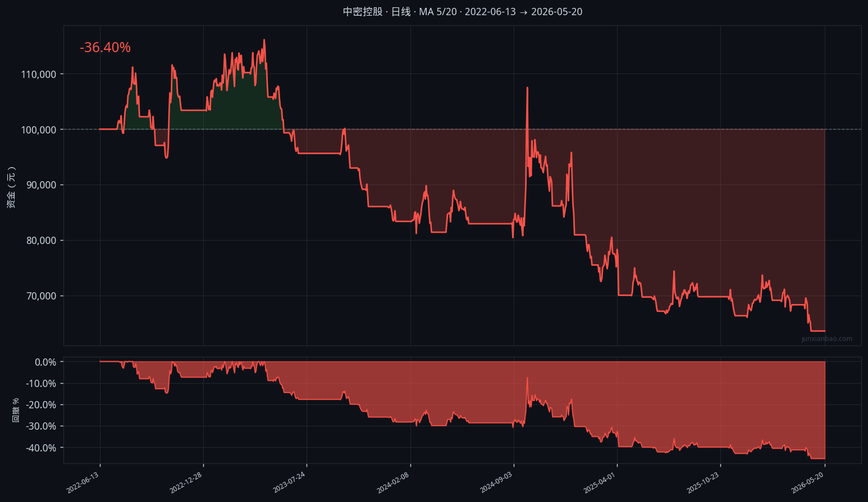Click the 70,000 capital axis tick label
This screenshot has height=502, width=868.
41,296
